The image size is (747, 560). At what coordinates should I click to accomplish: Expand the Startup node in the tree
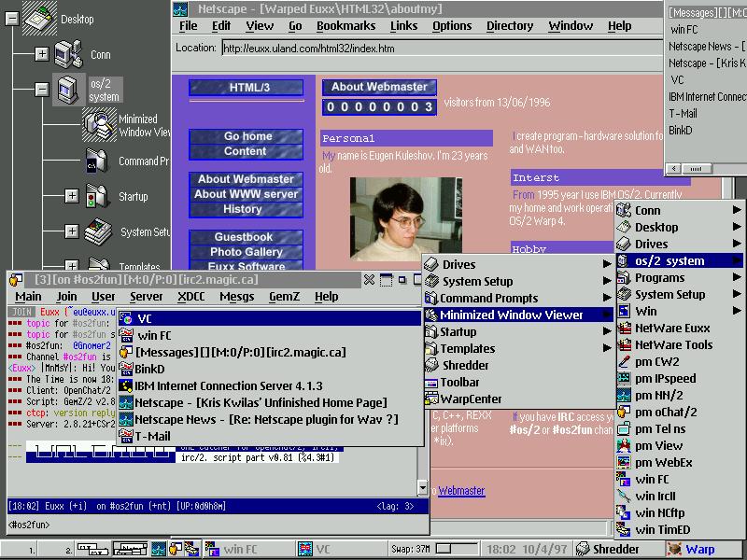pos(72,196)
